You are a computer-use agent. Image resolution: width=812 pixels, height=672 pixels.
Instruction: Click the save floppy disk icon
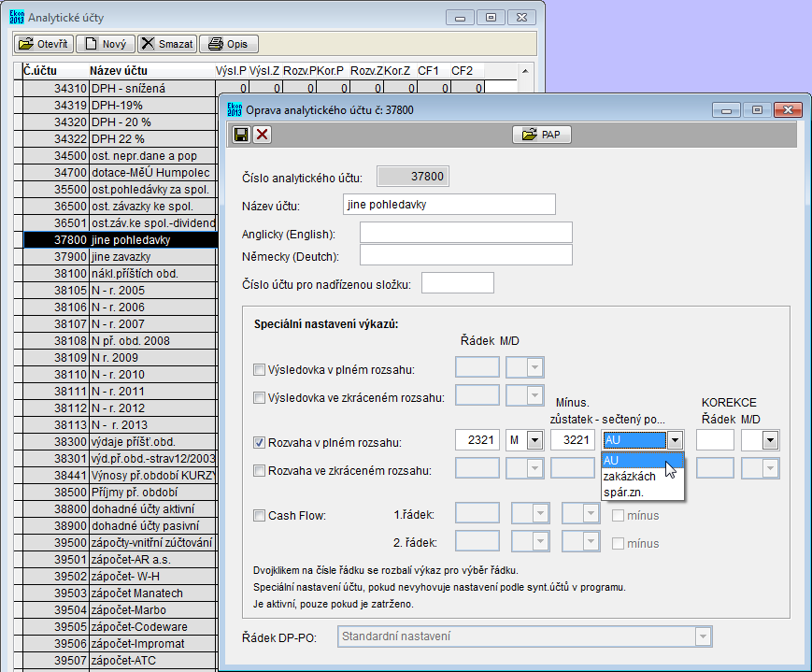[x=241, y=135]
